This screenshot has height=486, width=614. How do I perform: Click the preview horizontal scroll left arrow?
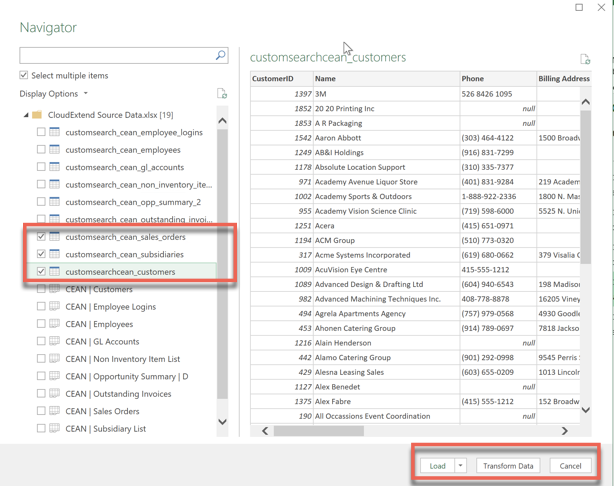[x=265, y=431]
